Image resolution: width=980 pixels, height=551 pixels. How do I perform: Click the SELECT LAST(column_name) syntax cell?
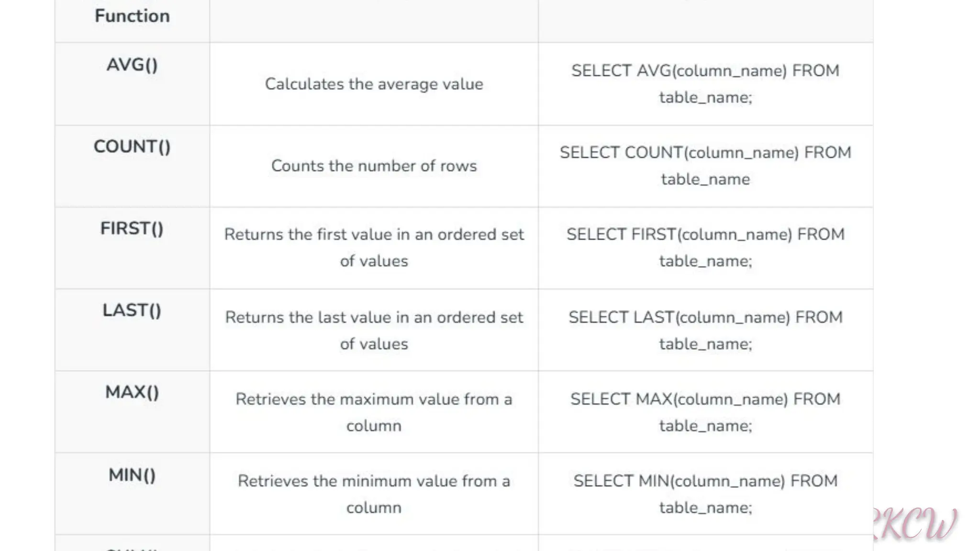click(705, 330)
